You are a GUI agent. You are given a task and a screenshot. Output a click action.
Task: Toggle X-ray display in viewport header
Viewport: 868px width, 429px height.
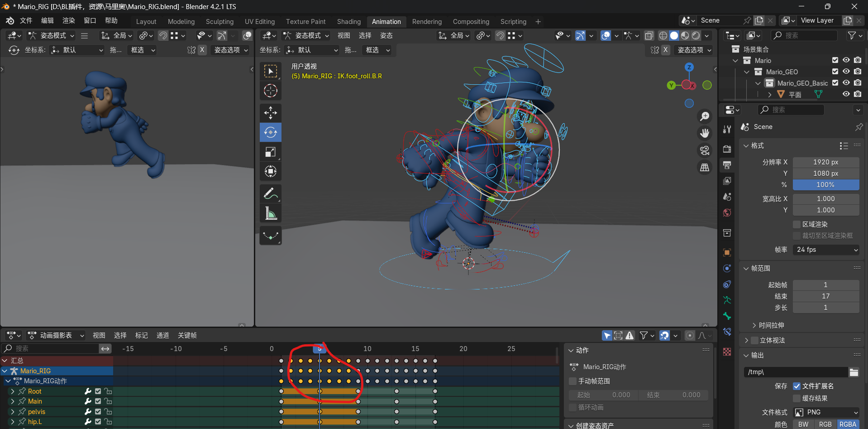coord(649,35)
